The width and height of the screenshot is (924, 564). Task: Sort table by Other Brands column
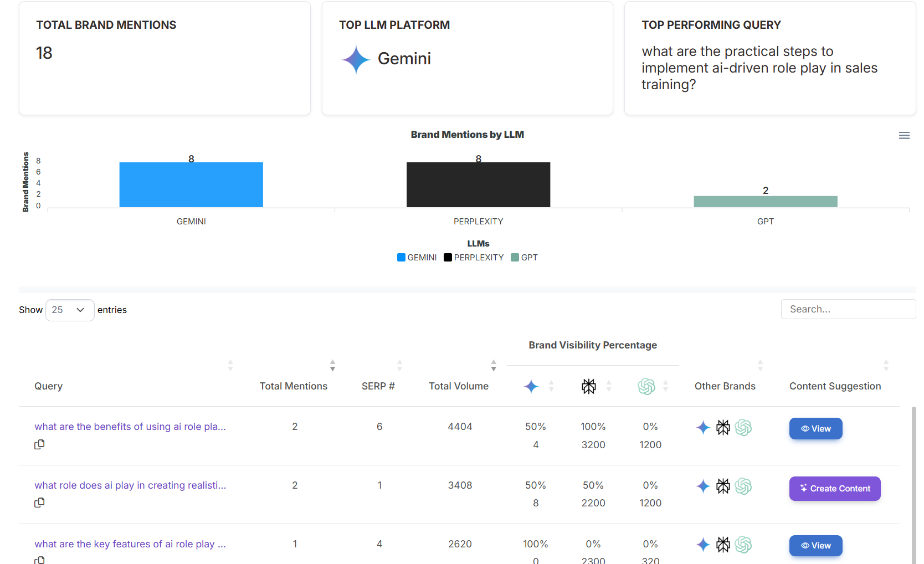[x=760, y=366]
